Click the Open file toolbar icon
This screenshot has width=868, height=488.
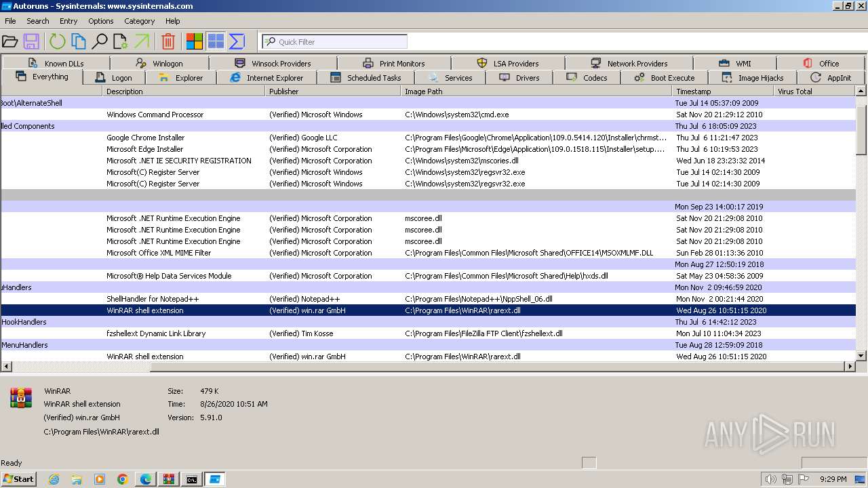(10, 41)
